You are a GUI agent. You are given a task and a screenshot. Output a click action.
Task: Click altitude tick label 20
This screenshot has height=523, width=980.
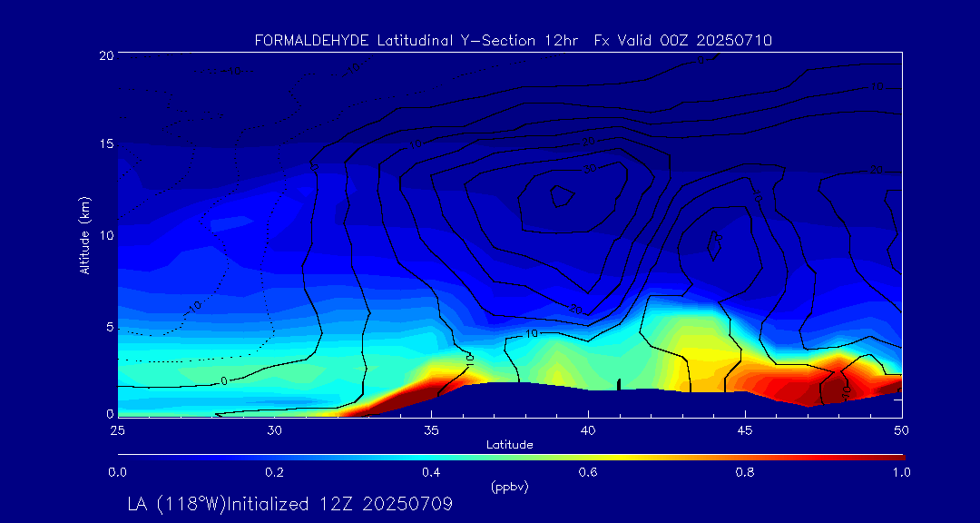coord(105,54)
